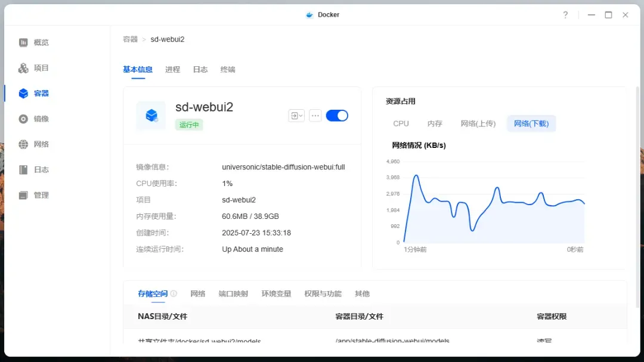The height and width of the screenshot is (362, 644).
Task: Click the NAS目录/文件 column header
Action: click(163, 317)
